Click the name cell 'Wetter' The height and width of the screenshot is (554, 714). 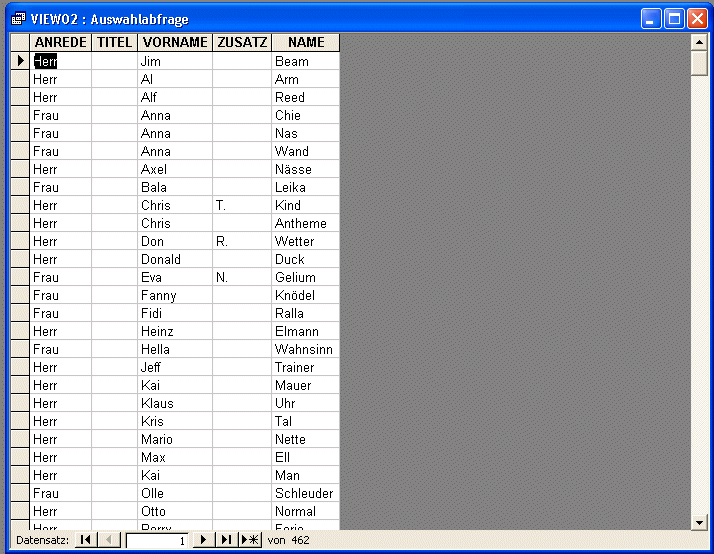306,241
